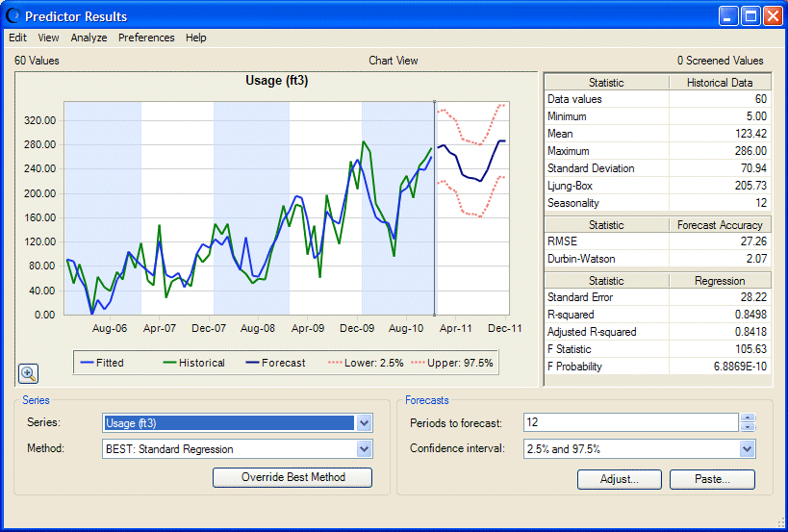Open the View menu
788x532 pixels.
point(48,38)
